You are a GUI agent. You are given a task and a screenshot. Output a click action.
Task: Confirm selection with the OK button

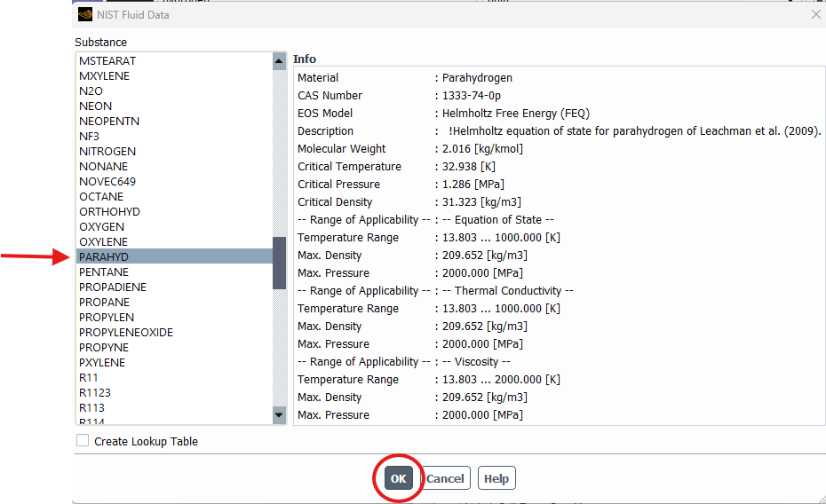(x=398, y=478)
